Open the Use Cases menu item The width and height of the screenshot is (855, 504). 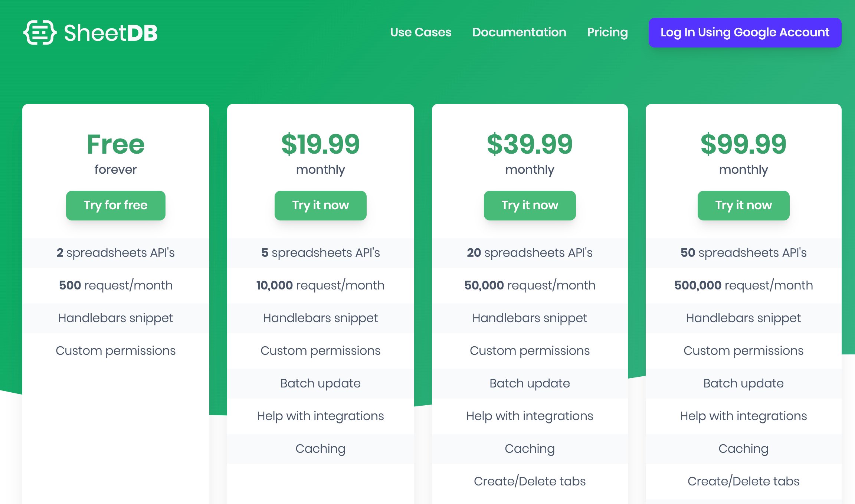coord(420,32)
